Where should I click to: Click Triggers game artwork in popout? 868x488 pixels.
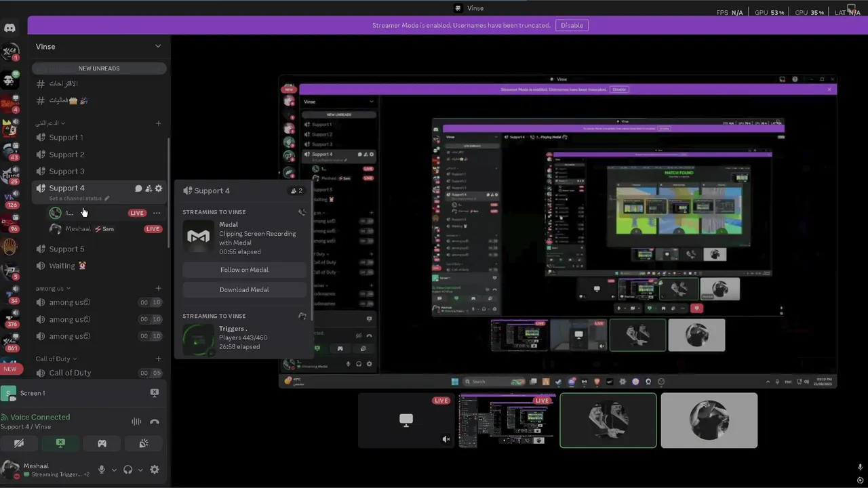pos(199,340)
